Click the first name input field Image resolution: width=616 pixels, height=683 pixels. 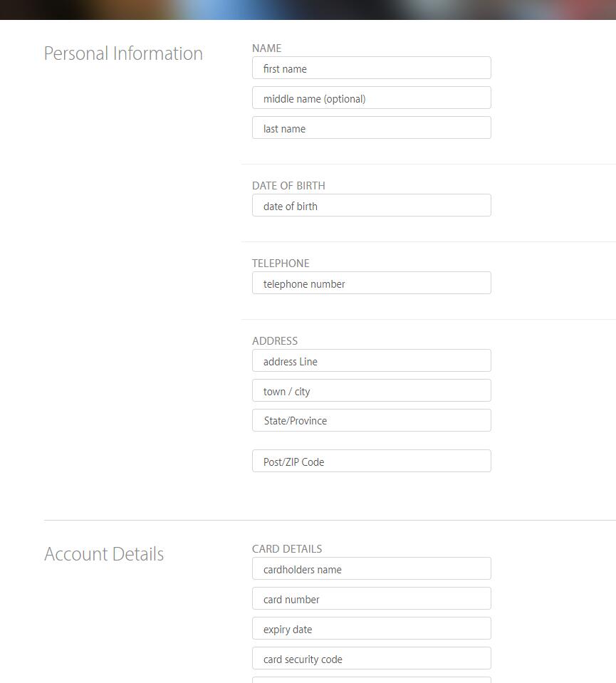click(371, 68)
